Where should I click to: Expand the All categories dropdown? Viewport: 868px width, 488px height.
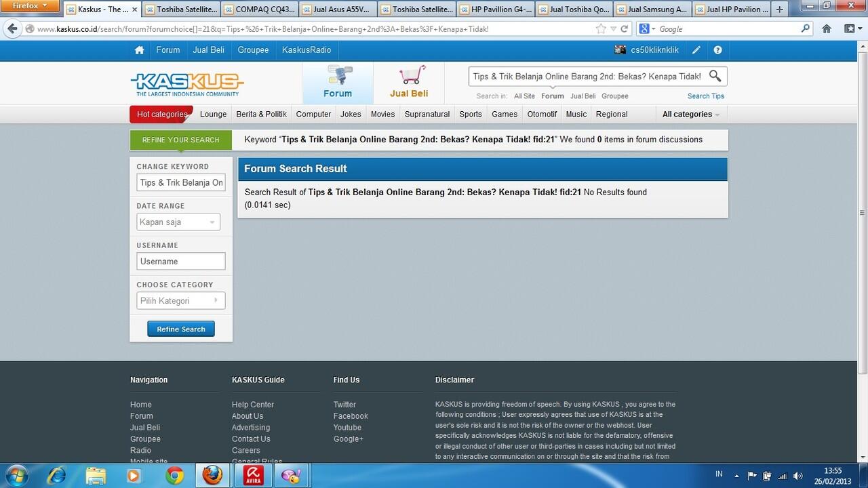(691, 115)
